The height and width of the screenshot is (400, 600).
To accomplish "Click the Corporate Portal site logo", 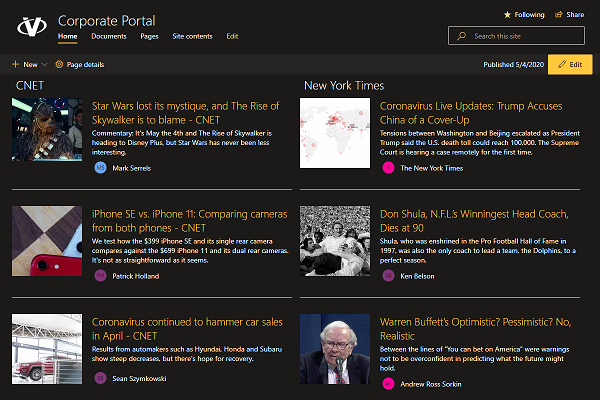I will (32, 26).
